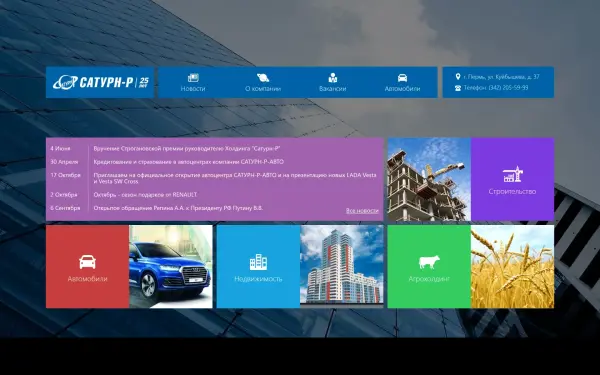Select the Недвижимость buildings icon tile
Screen dimensions: 600x375
click(258, 266)
